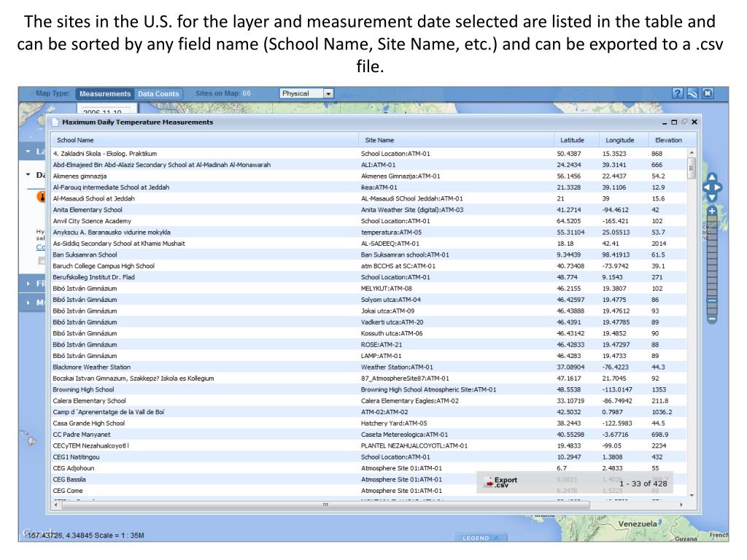The width and height of the screenshot is (747, 560).
Task: Pan the map up with the arrow
Action: (x=712, y=178)
